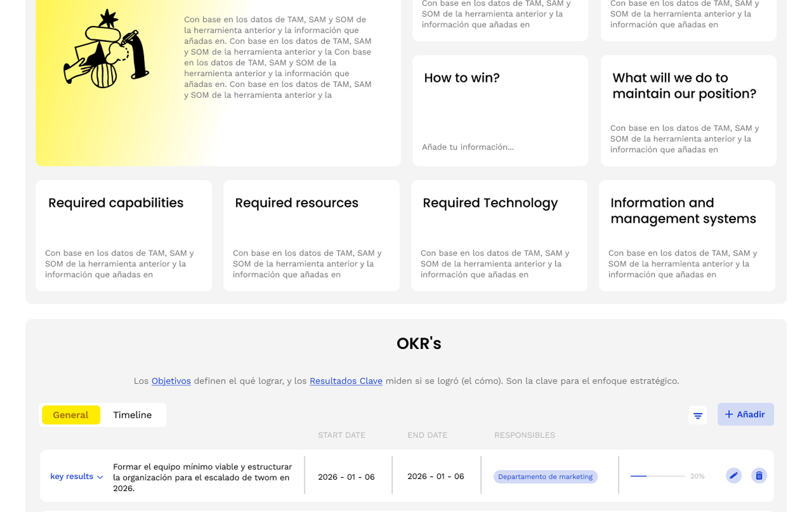Screen dimensions: 812x512
Task: Click the OKR start date cell
Action: 346,476
